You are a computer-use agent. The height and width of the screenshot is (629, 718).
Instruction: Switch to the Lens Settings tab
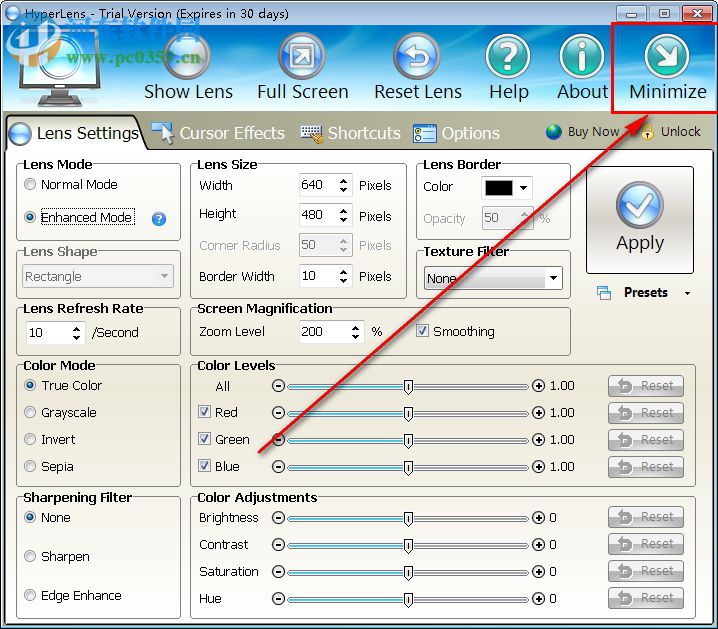pyautogui.click(x=74, y=133)
